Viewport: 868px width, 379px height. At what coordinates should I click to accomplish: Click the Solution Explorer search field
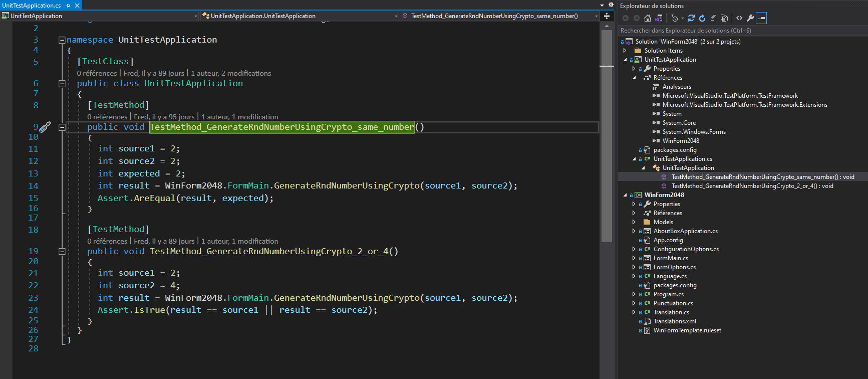(x=743, y=31)
